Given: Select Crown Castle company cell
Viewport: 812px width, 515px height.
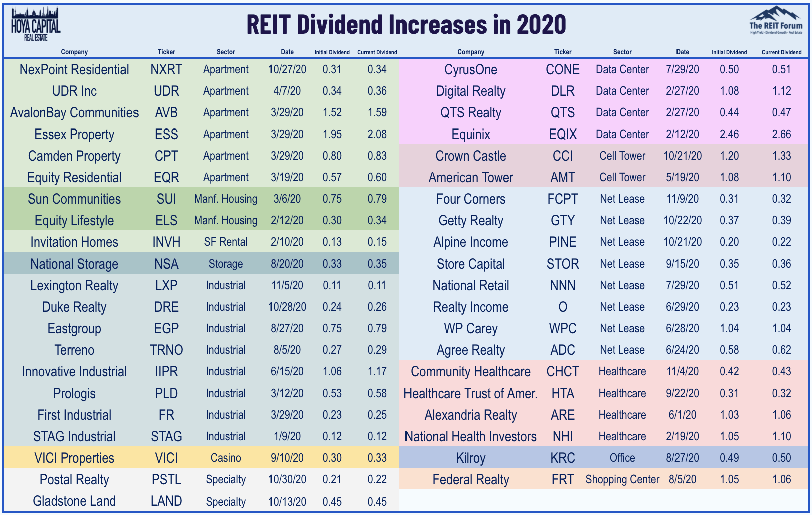Looking at the screenshot, I should click(x=471, y=156).
